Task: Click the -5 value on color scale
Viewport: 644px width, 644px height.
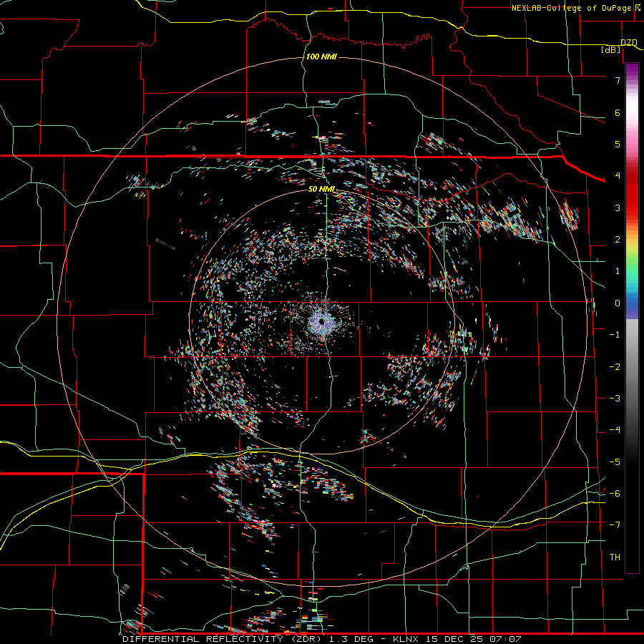Action: click(615, 462)
